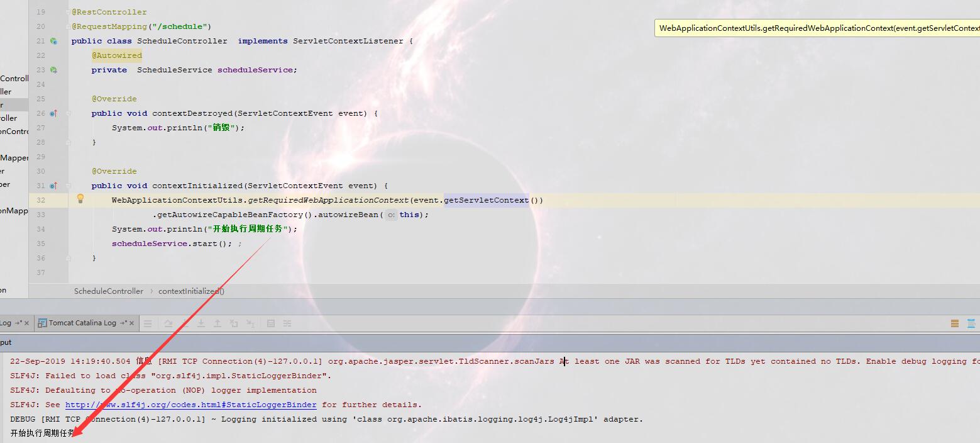
Task: Pin the Tomcat Catalina Log tab
Action: tap(124, 323)
